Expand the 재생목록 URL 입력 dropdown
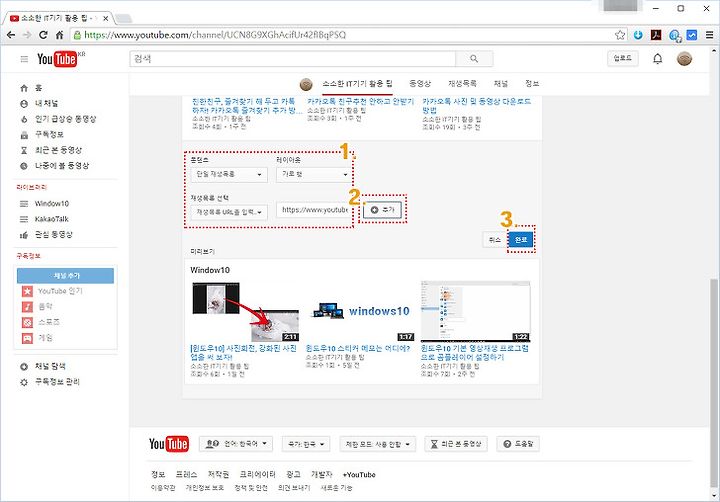Viewport: 720px width, 502px height. click(229, 212)
